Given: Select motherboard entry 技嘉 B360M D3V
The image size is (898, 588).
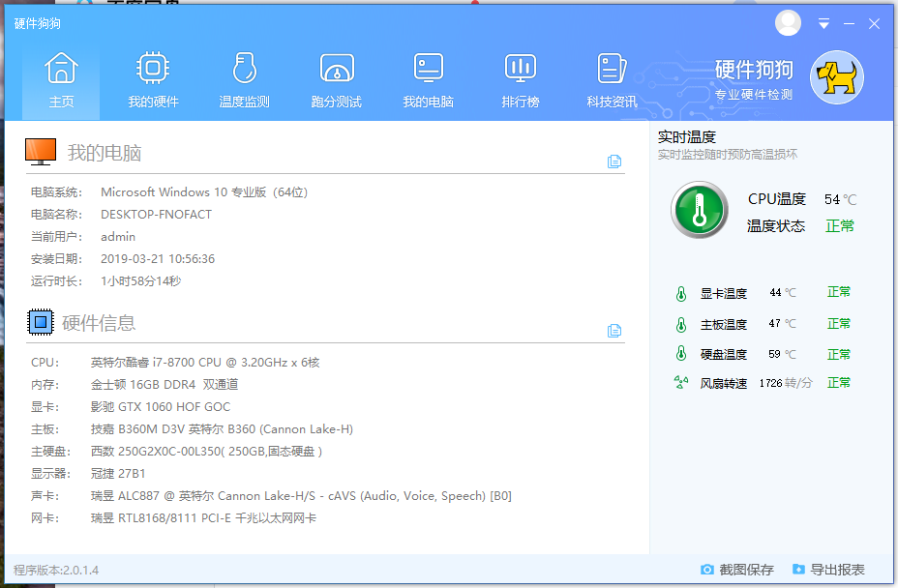Looking at the screenshot, I should [x=222, y=429].
